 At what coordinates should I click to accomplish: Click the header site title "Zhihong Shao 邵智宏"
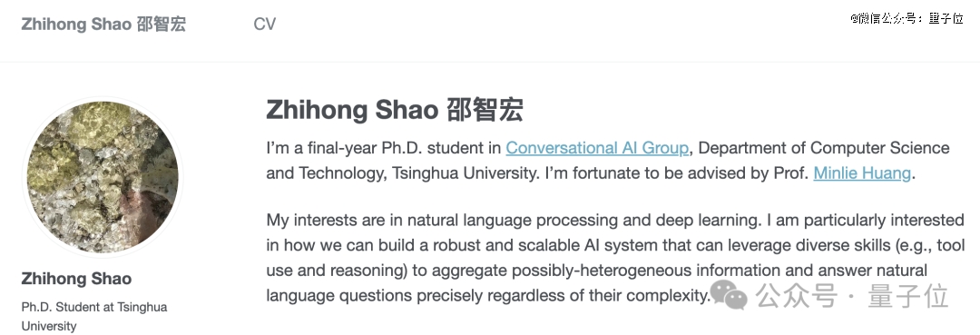pos(103,25)
